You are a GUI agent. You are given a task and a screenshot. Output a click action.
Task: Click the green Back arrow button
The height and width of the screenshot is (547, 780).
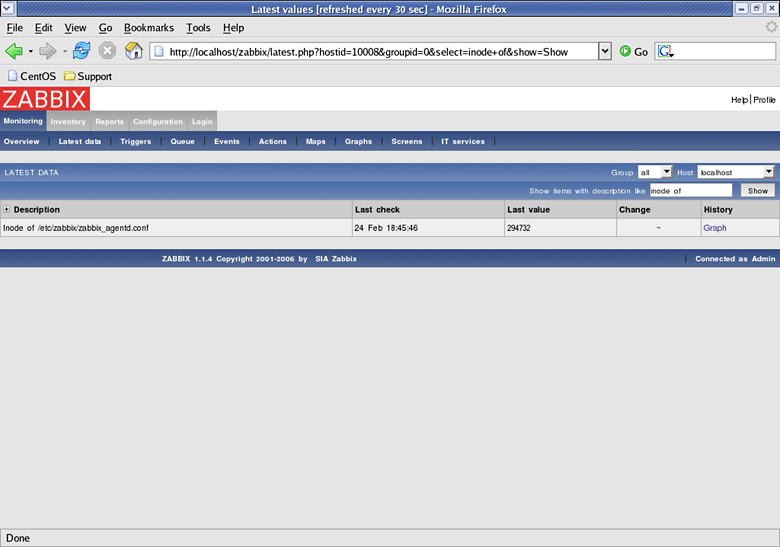tap(14, 51)
